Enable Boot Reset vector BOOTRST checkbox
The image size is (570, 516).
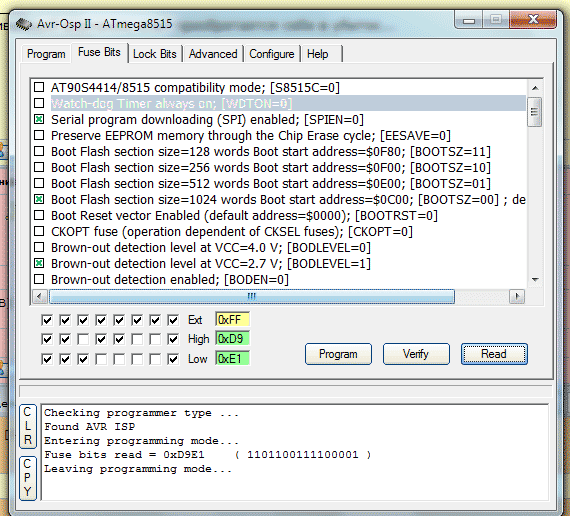pyautogui.click(x=39, y=215)
